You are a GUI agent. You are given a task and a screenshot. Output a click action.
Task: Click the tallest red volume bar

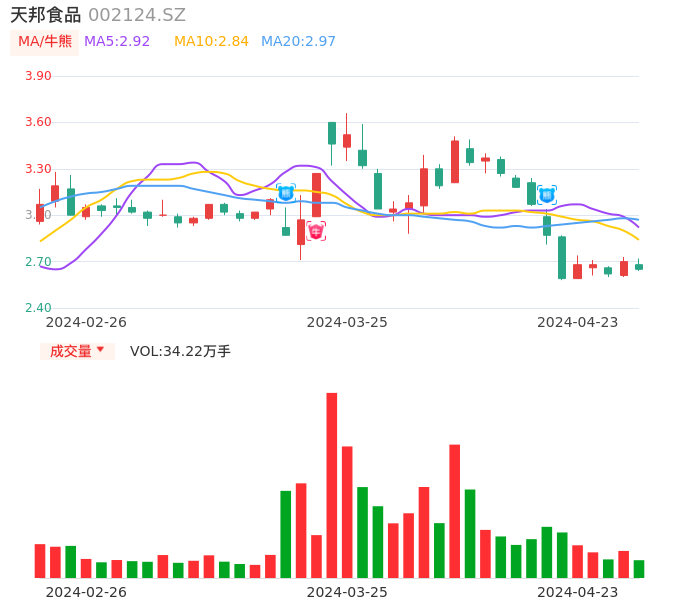pyautogui.click(x=332, y=485)
